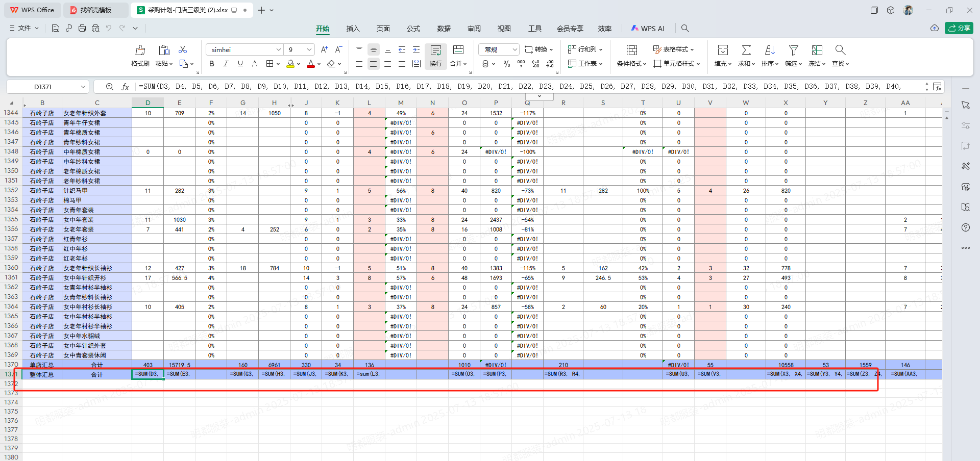
Task: Click increase indent icon
Action: [416, 49]
